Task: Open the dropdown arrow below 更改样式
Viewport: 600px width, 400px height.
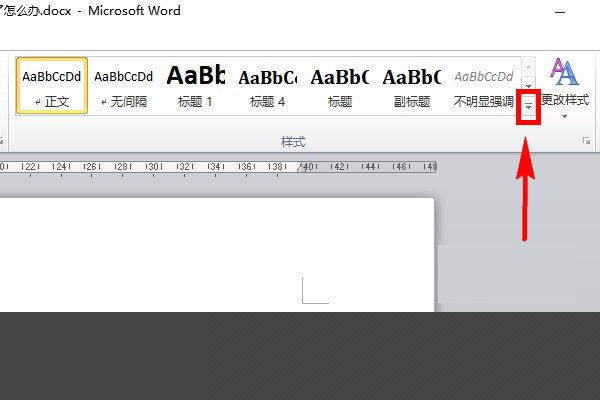Action: (564, 117)
